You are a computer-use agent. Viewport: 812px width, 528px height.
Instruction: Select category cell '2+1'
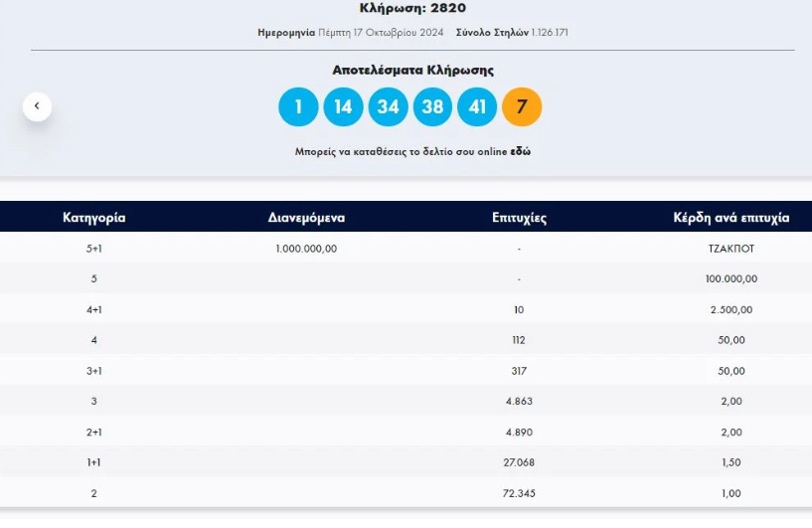coord(93,433)
